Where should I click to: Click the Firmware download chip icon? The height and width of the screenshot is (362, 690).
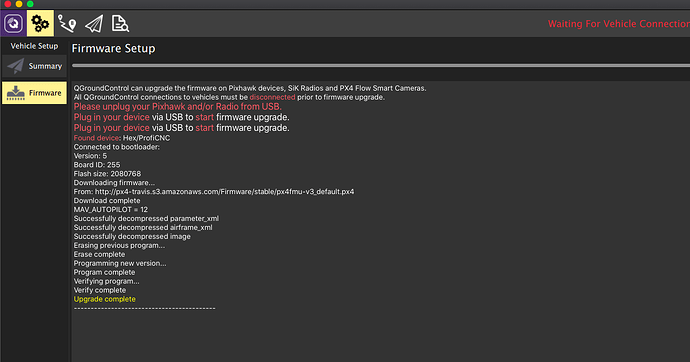pos(16,93)
